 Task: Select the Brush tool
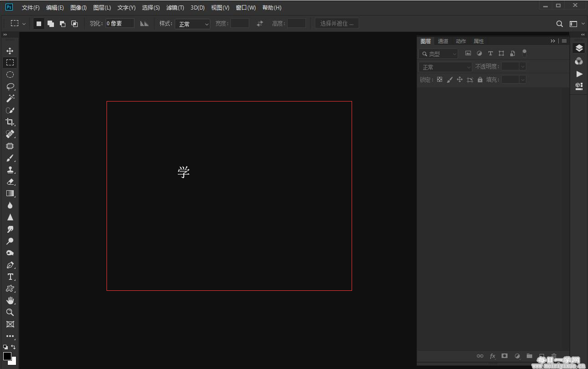[x=10, y=158]
